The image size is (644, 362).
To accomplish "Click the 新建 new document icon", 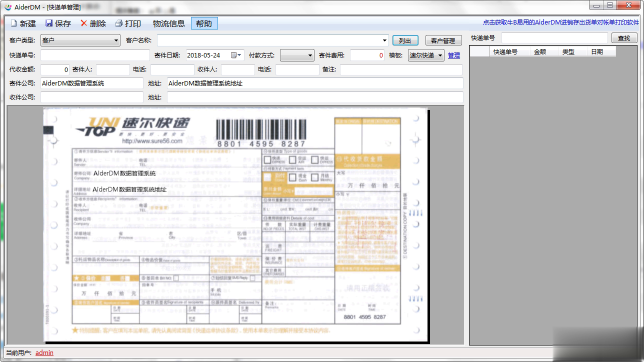I will click(13, 23).
